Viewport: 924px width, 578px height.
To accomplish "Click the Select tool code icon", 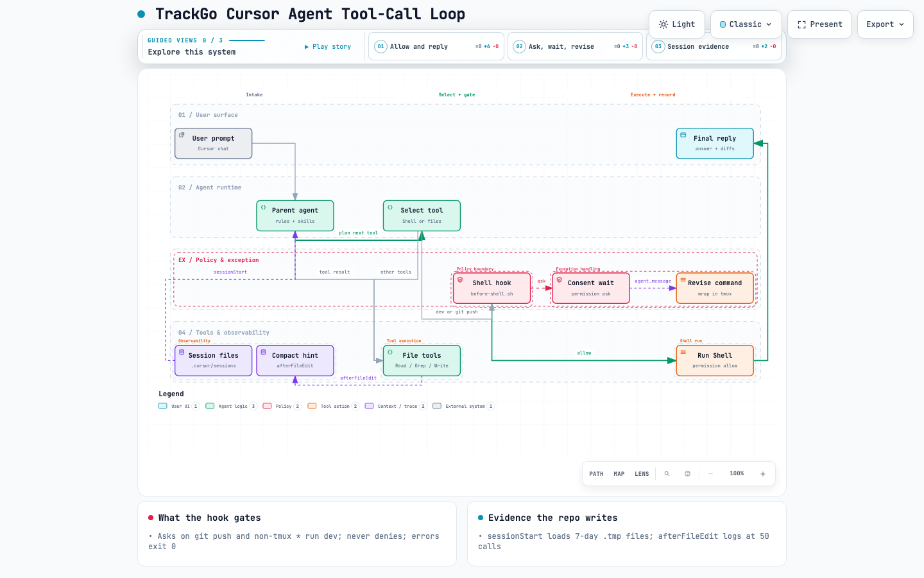I will pyautogui.click(x=390, y=207).
